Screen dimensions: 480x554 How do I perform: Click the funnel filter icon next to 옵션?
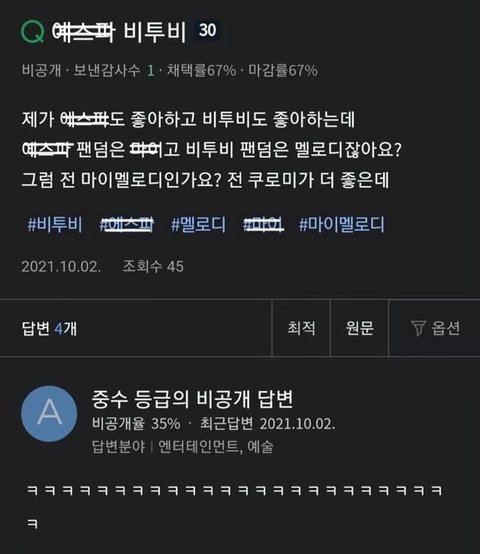coord(418,328)
